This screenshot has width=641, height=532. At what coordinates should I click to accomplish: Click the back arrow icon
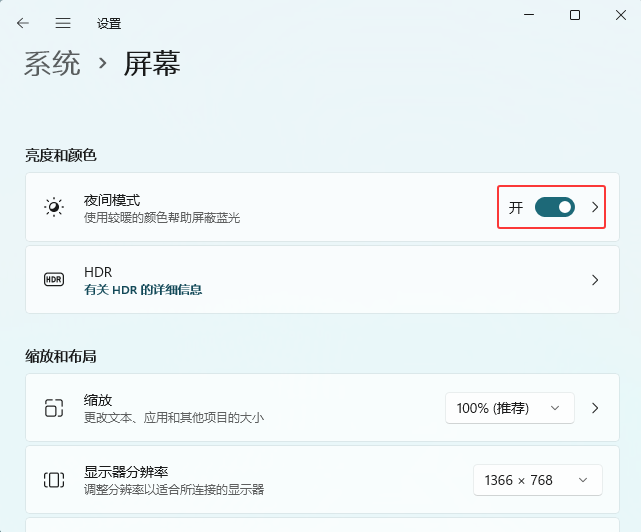[23, 23]
